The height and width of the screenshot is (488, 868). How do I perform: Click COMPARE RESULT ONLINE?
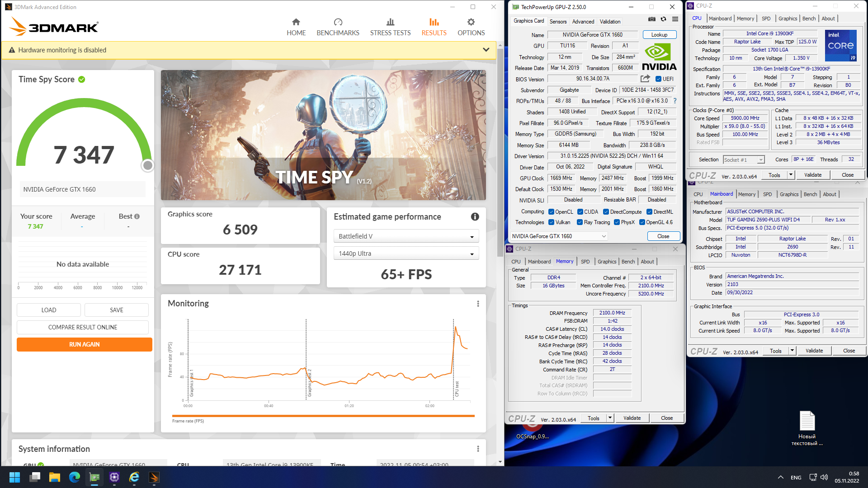(x=83, y=327)
